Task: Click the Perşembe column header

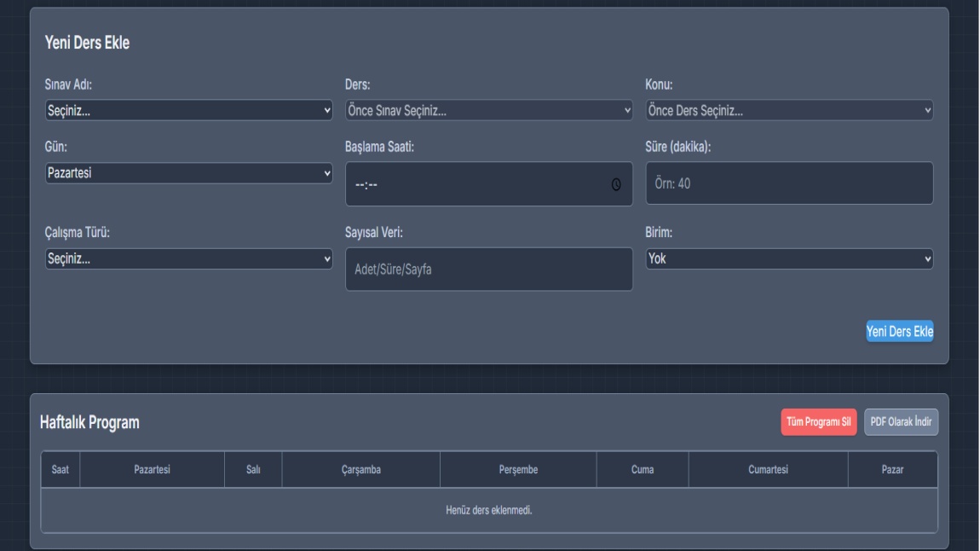Action: pos(518,470)
